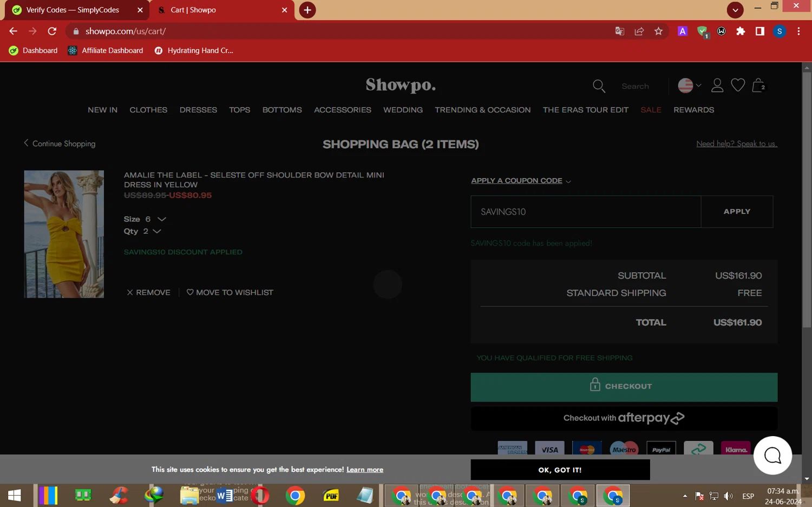Click the browser back arrow
The height and width of the screenshot is (507, 812).
click(14, 31)
